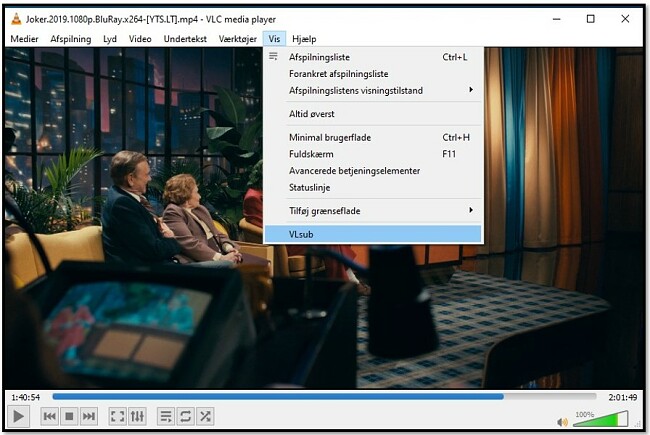Open the Undertekst menu

[185, 39]
